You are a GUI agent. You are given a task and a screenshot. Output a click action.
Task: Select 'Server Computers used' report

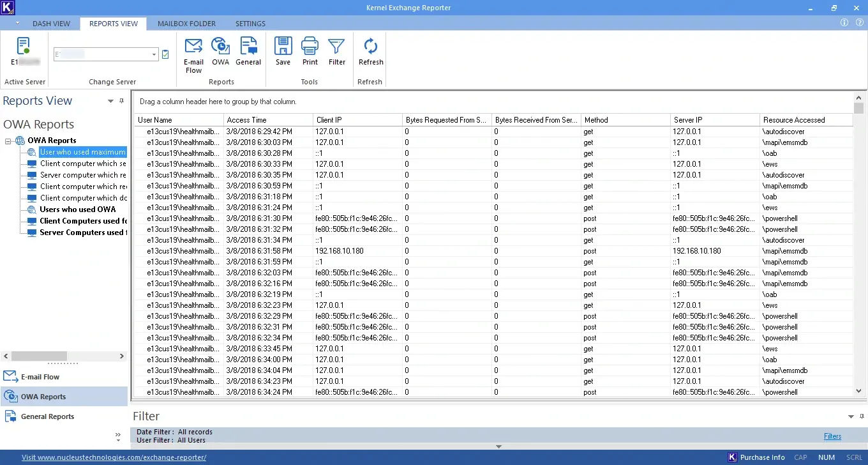pyautogui.click(x=83, y=232)
